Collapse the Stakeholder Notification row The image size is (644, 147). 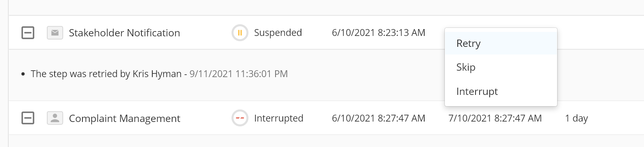tap(28, 33)
